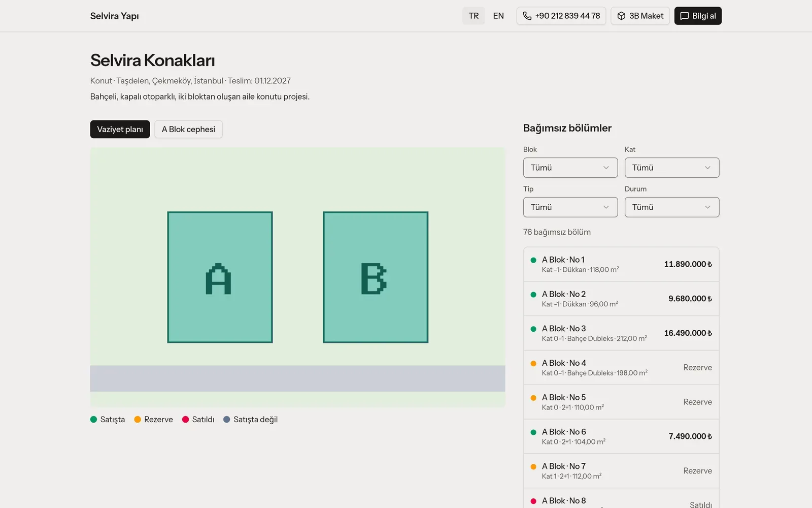The image size is (812, 508).
Task: Open the A Blok · No 7 listing
Action: 621,471
